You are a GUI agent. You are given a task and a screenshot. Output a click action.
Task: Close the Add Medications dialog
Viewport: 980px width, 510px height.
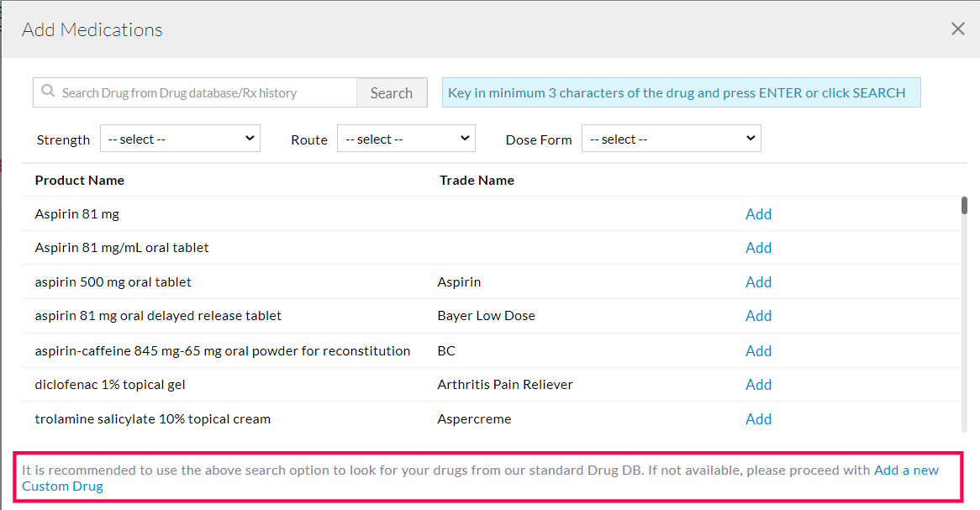[957, 28]
